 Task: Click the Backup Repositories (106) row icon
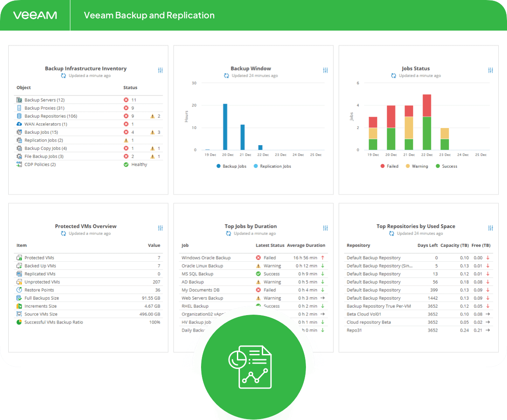(19, 116)
